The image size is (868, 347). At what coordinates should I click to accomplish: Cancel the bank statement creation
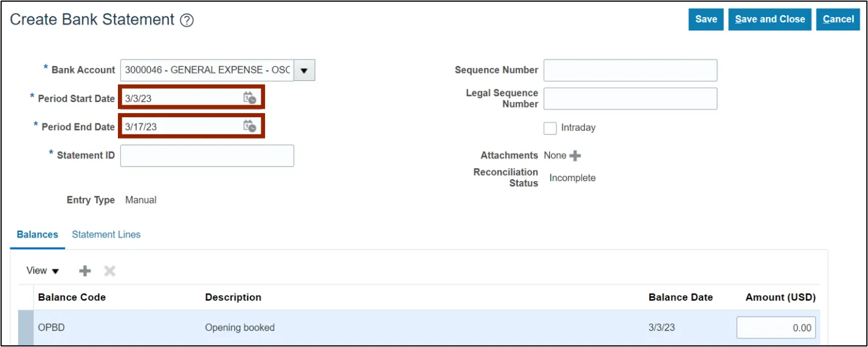(x=838, y=19)
